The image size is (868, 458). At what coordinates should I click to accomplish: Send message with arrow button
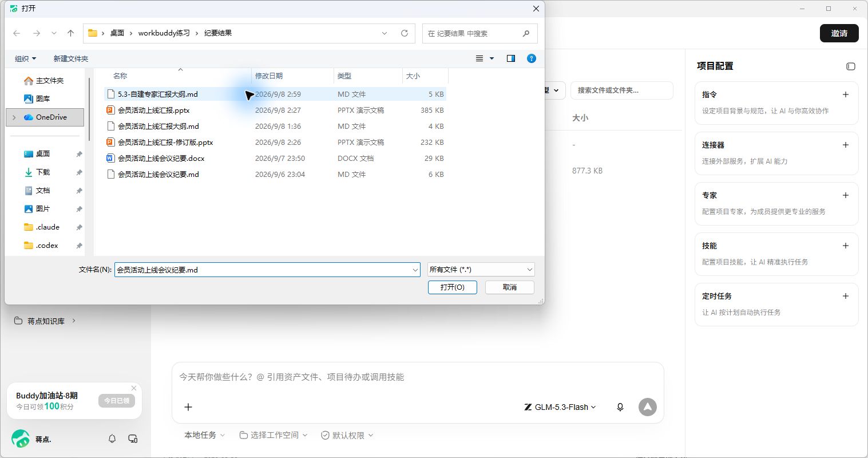[x=648, y=407]
